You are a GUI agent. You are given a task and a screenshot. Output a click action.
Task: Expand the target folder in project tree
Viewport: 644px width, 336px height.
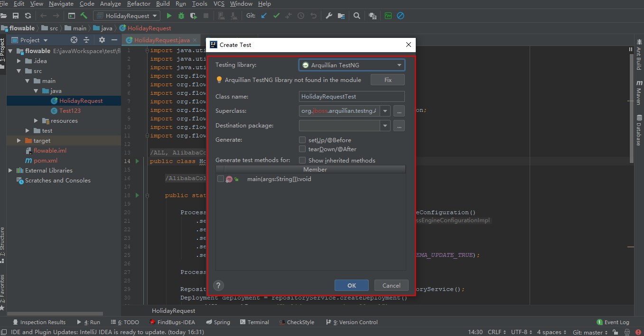(x=19, y=141)
